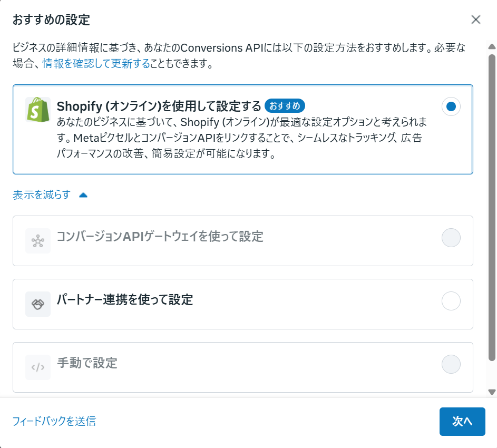Close the おすすめの設定 dialog with X
Viewport: 497px width, 448px height.
pyautogui.click(x=476, y=20)
